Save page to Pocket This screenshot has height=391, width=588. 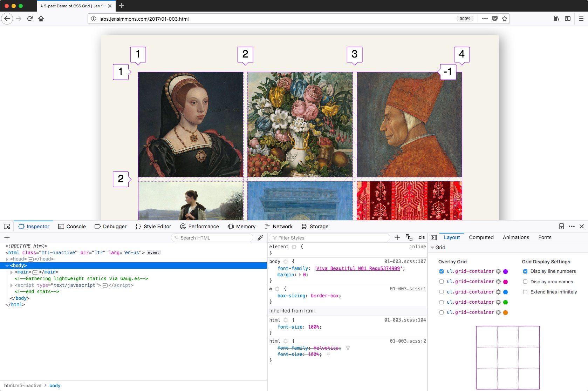click(x=495, y=19)
